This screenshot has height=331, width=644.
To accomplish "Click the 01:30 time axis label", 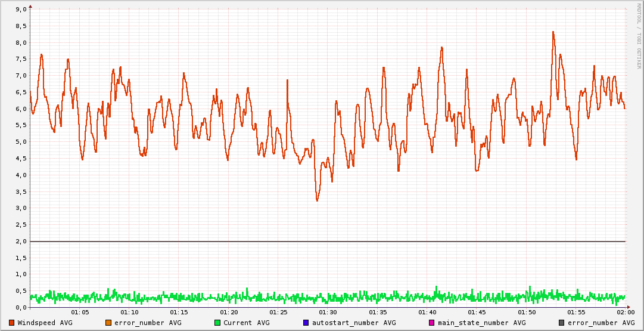I will [x=328, y=313].
